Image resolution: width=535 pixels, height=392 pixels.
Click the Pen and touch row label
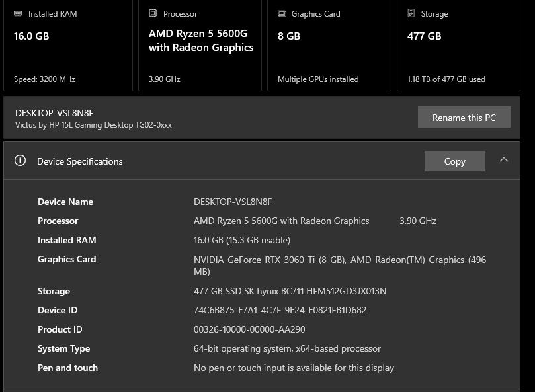click(x=67, y=368)
